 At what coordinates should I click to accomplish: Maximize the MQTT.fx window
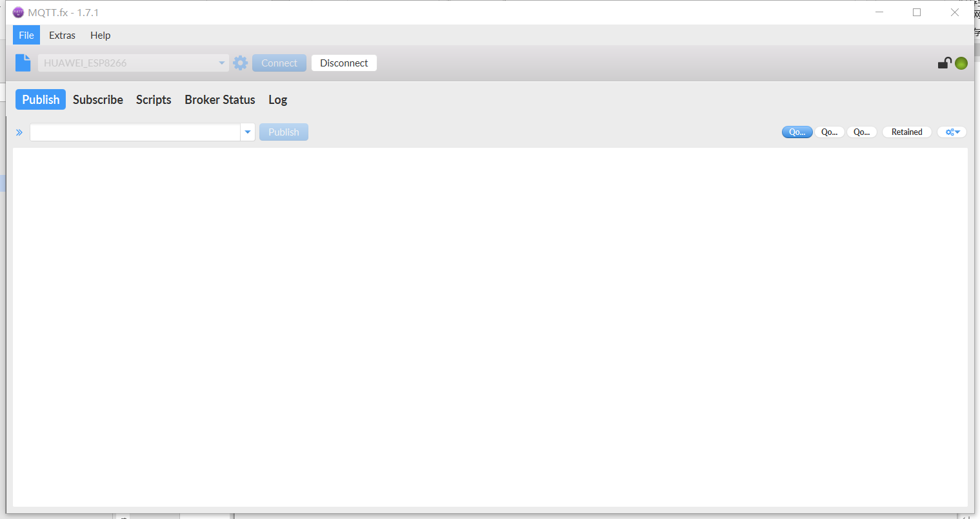click(x=917, y=12)
